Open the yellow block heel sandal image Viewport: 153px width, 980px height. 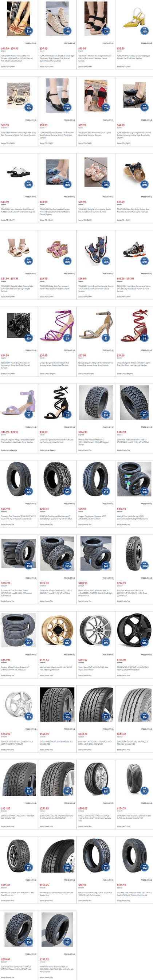coord(134,19)
